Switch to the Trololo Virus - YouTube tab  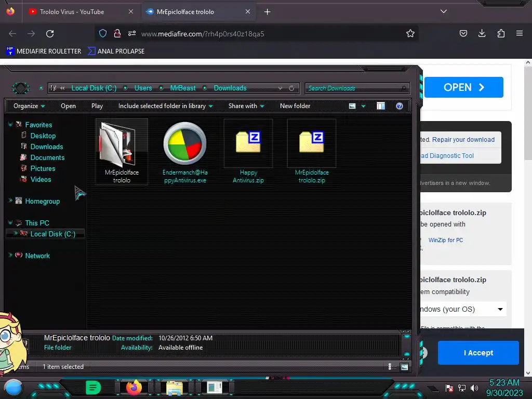[x=81, y=12]
